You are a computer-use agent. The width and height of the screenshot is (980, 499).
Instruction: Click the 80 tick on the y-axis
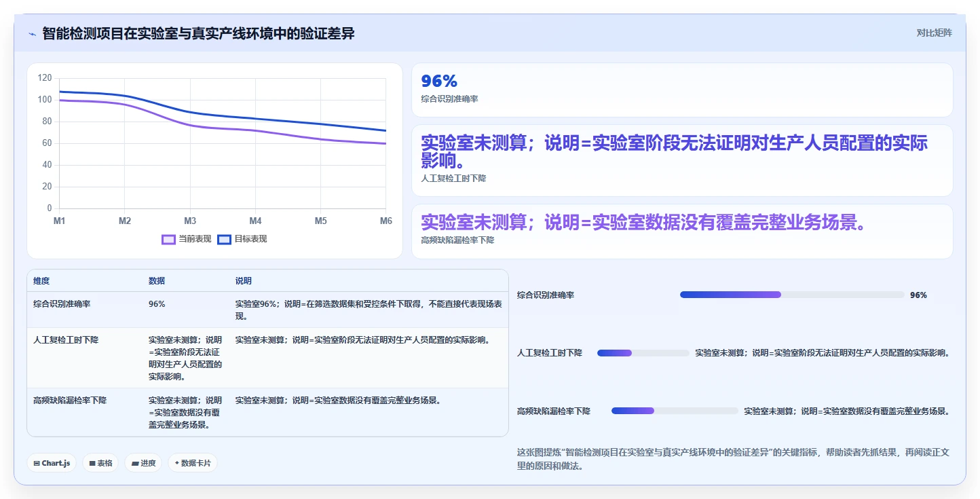click(47, 122)
